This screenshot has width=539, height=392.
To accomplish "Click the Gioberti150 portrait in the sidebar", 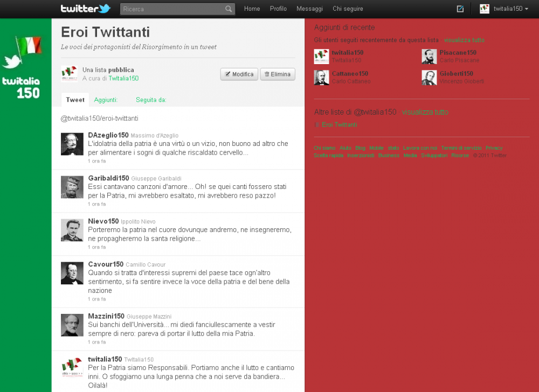I will [430, 78].
